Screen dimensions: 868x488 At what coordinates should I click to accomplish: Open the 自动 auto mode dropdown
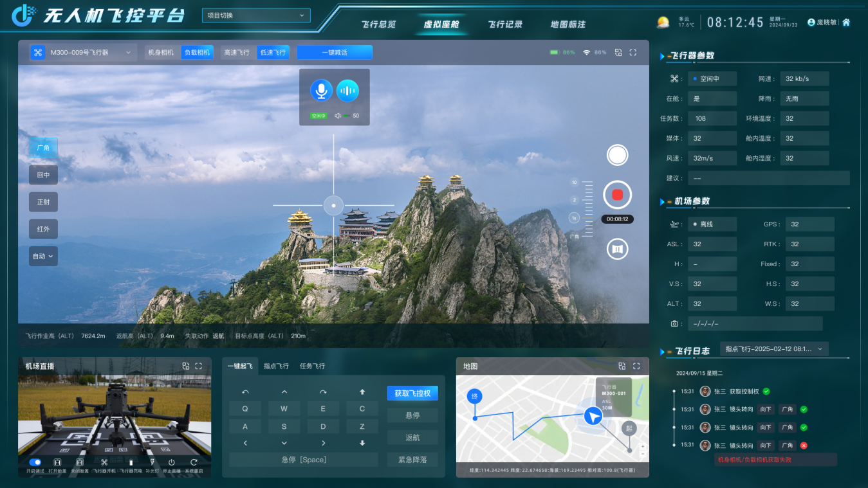coord(43,256)
